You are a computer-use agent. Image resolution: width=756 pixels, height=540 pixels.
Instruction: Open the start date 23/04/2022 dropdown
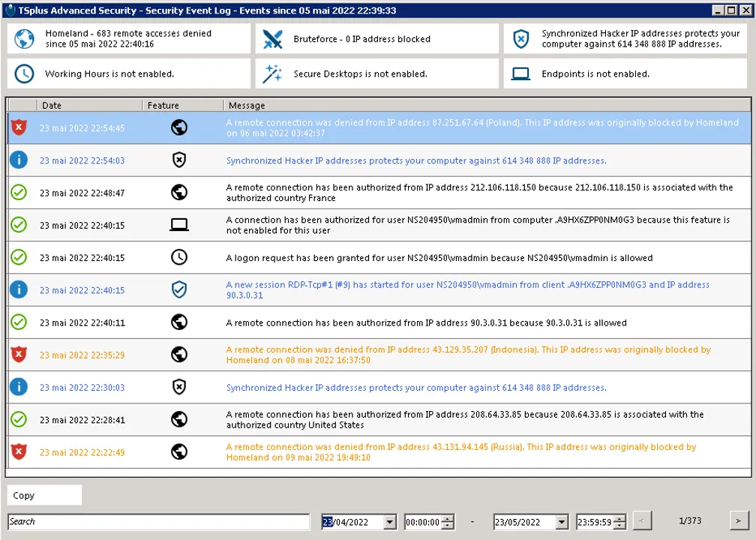pos(391,522)
